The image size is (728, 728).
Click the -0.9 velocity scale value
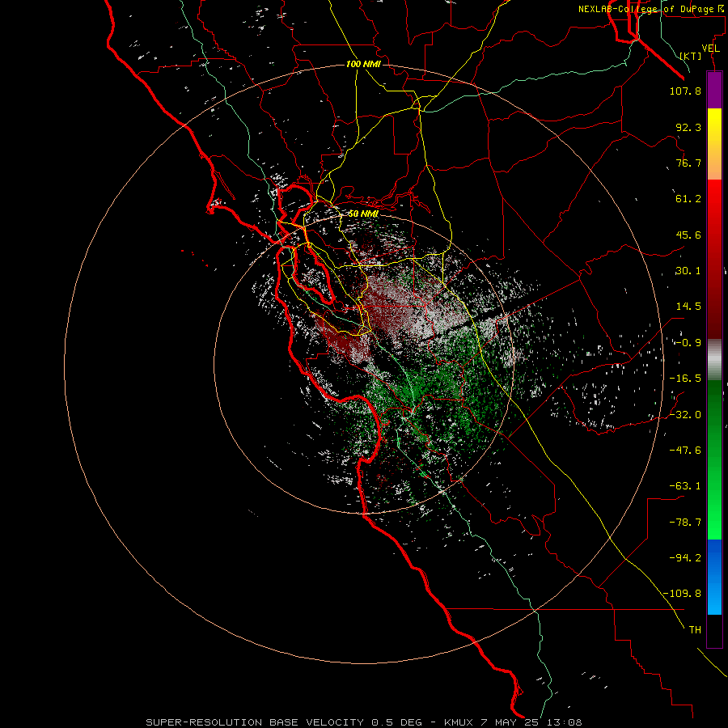point(688,343)
